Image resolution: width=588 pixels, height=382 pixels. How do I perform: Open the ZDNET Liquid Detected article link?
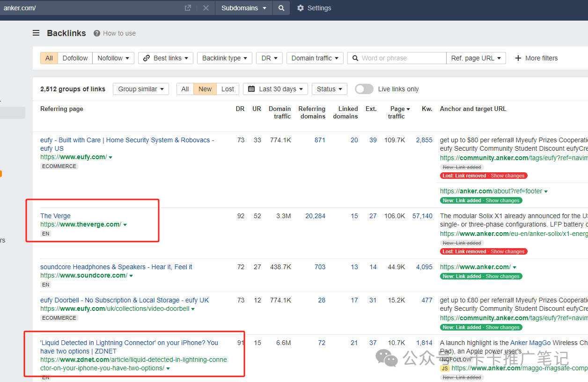click(x=129, y=347)
